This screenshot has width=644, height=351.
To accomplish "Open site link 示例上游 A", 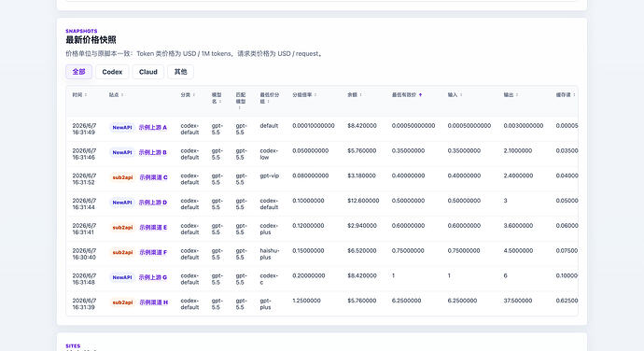I will (153, 127).
